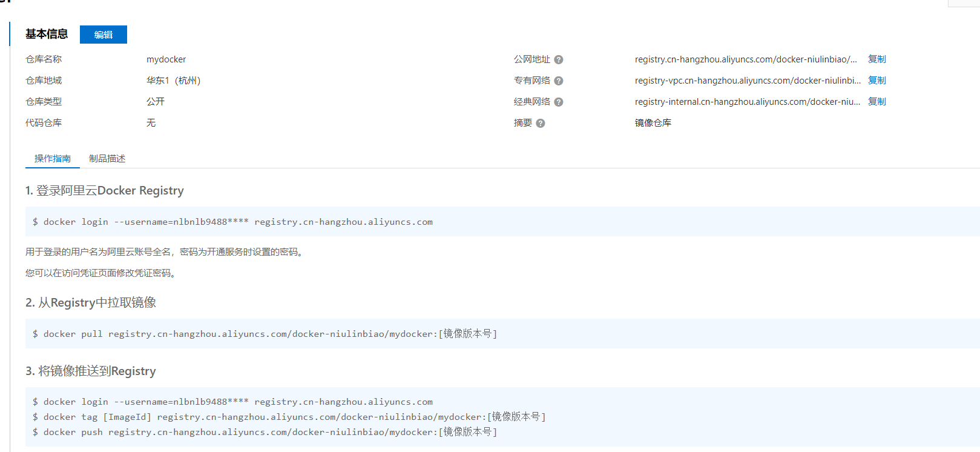The width and height of the screenshot is (980, 452).
Task: Click the 仓库类型 label
Action: point(44,102)
